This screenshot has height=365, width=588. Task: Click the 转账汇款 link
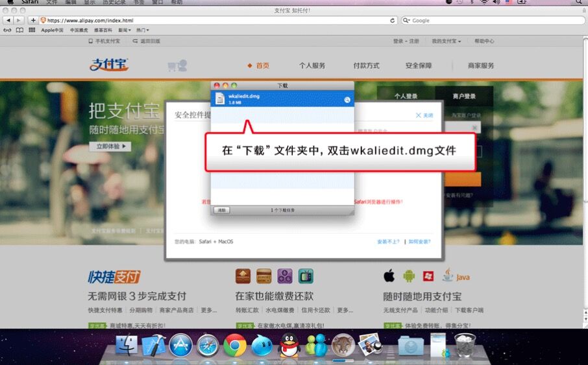click(247, 311)
